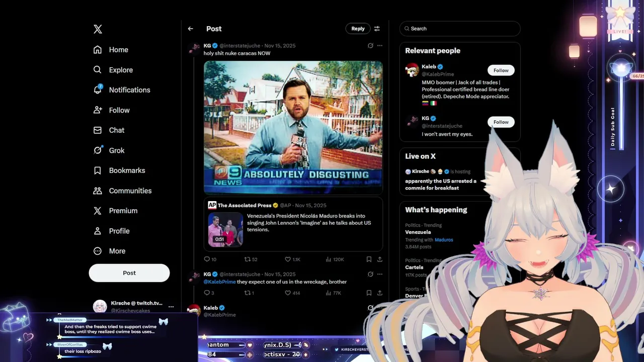Repost the KG reply with 1 repost
This screenshot has width=644, height=362.
click(x=249, y=293)
